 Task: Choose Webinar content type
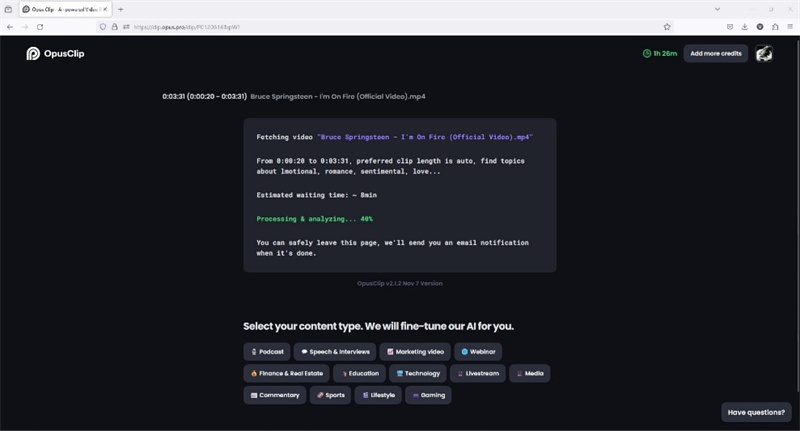click(x=478, y=352)
